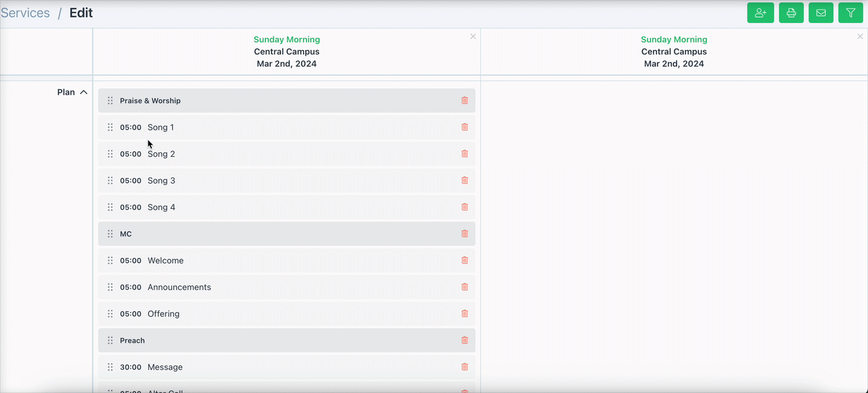Click the 05:00 duration of Offering
This screenshot has height=393, width=868.
130,314
